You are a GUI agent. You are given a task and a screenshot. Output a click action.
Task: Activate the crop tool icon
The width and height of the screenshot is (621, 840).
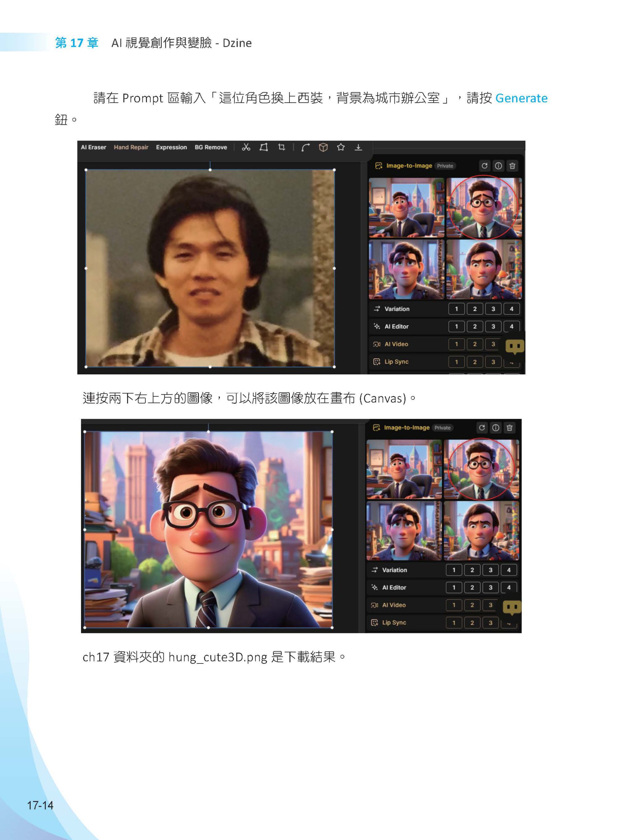[282, 147]
